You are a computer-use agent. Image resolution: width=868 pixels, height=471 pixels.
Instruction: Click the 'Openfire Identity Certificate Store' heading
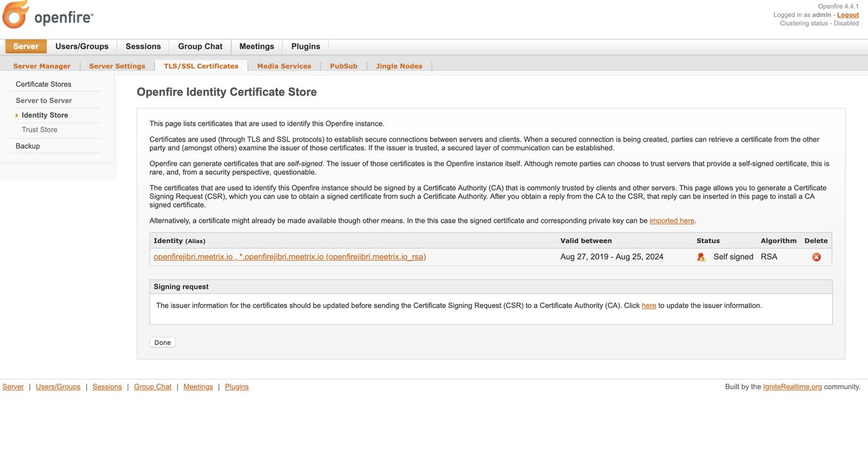pos(227,92)
